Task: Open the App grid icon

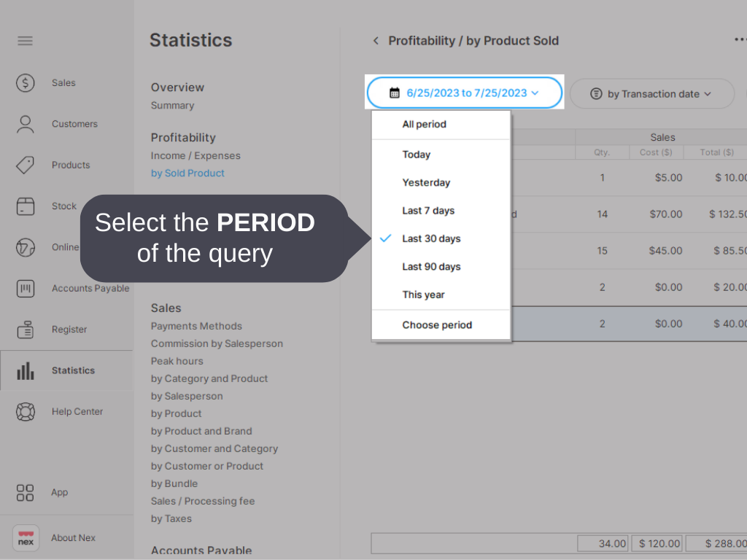Action: pos(26,493)
